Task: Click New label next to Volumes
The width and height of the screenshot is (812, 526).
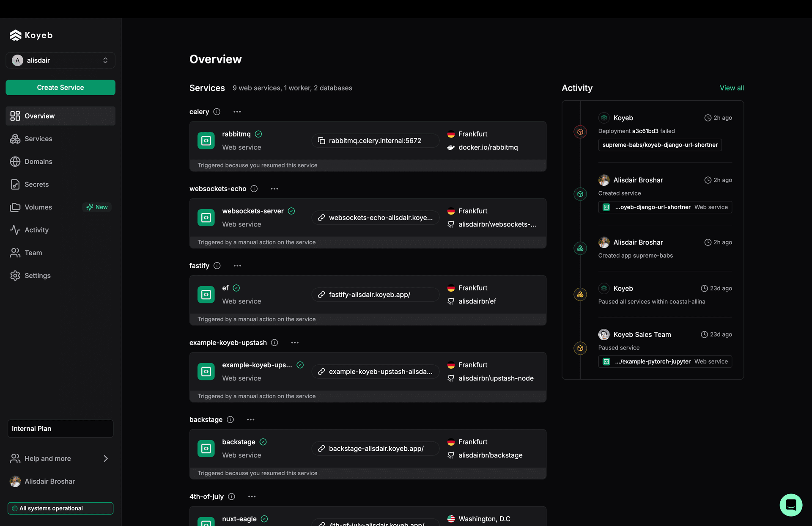Action: point(96,207)
